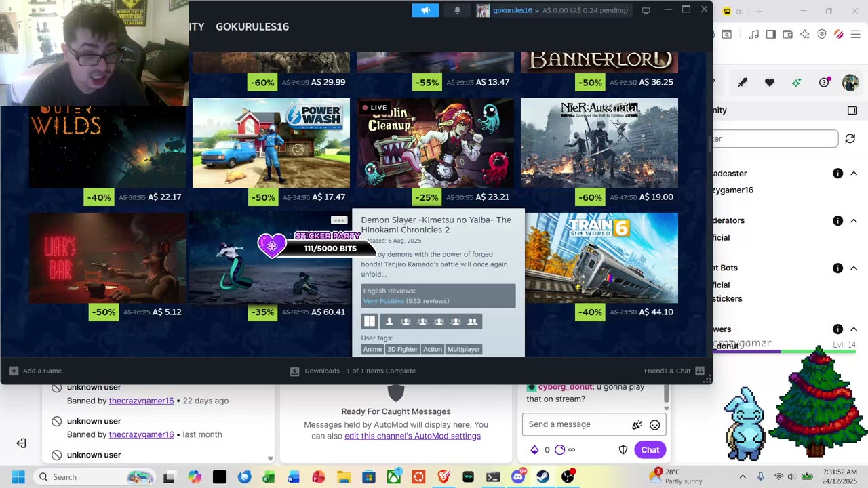This screenshot has height=488, width=868.
Task: Click the A$ 19.00 NieR price
Action: tap(656, 197)
